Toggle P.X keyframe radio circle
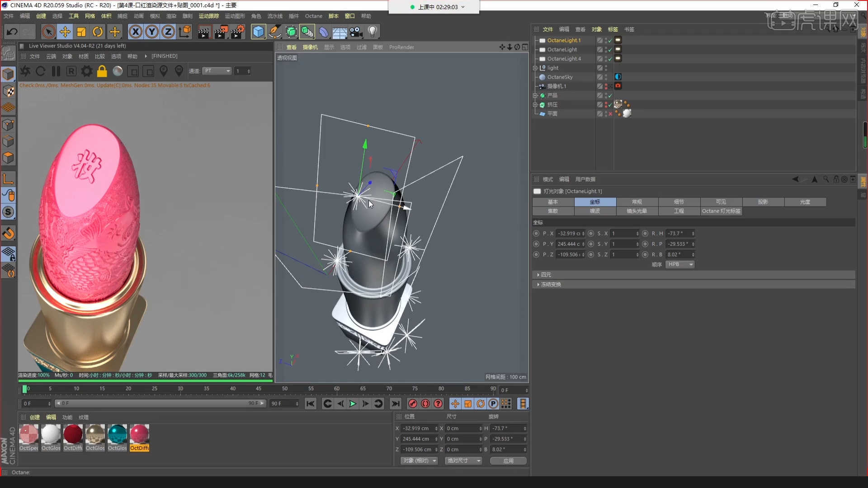 click(536, 234)
